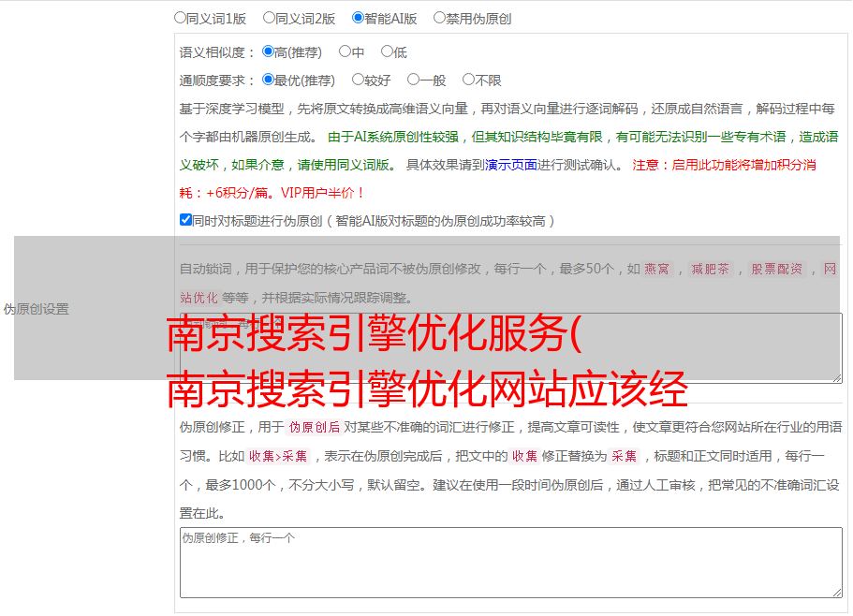Click the red VIP用户半价 notice text
Screen dimensions: 853x616
tap(323, 193)
